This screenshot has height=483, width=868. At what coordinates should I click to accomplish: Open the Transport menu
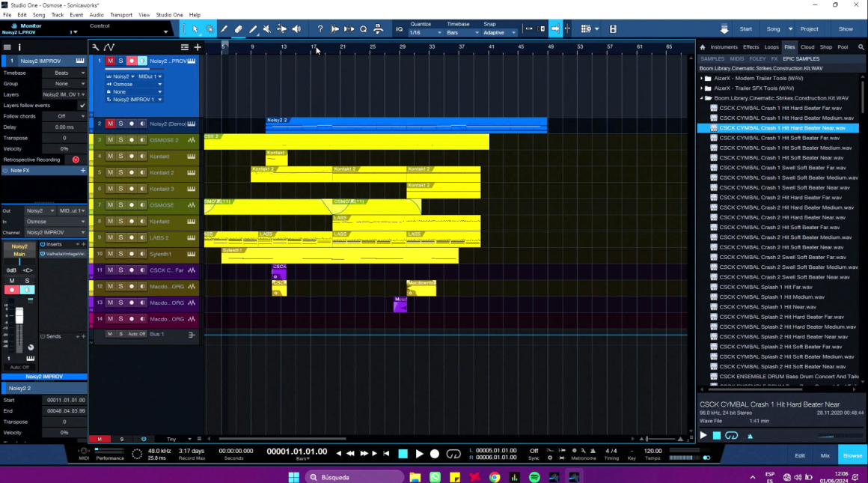click(x=120, y=15)
